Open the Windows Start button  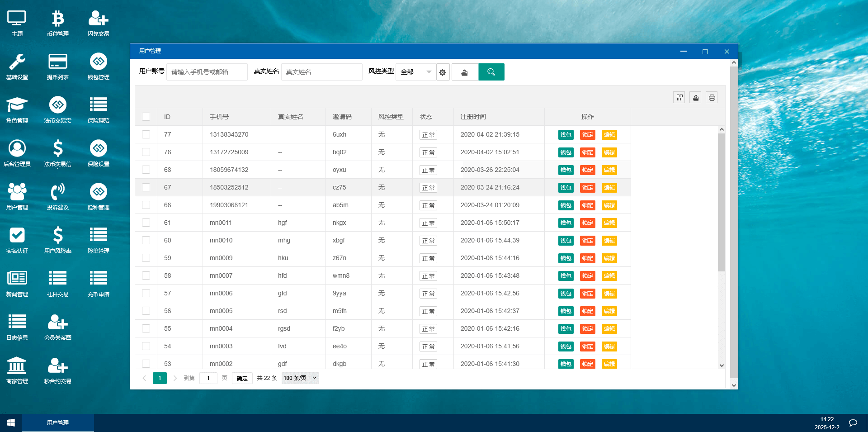tap(11, 423)
